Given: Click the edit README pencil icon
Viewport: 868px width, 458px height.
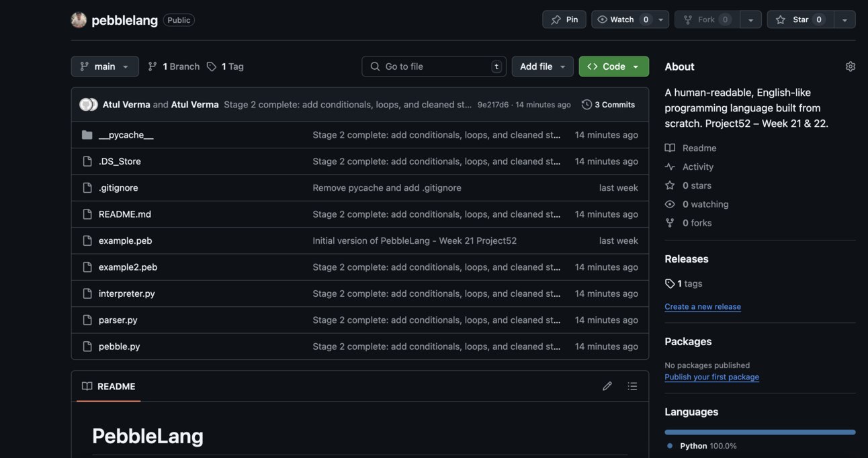Looking at the screenshot, I should [607, 386].
